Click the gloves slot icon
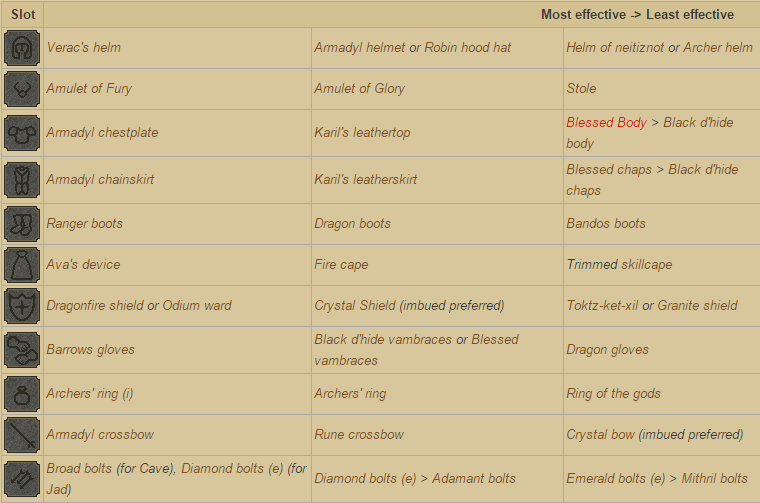Viewport: 760px width, 503px height. point(22,350)
